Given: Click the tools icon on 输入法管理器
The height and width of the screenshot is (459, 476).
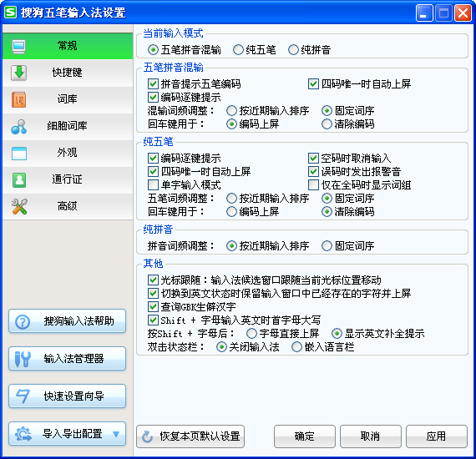Looking at the screenshot, I should 23,359.
